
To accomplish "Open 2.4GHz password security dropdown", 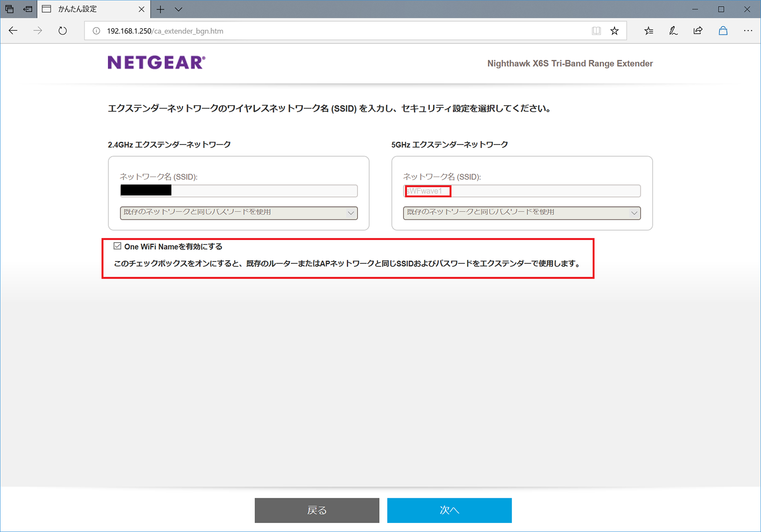I will pyautogui.click(x=239, y=213).
